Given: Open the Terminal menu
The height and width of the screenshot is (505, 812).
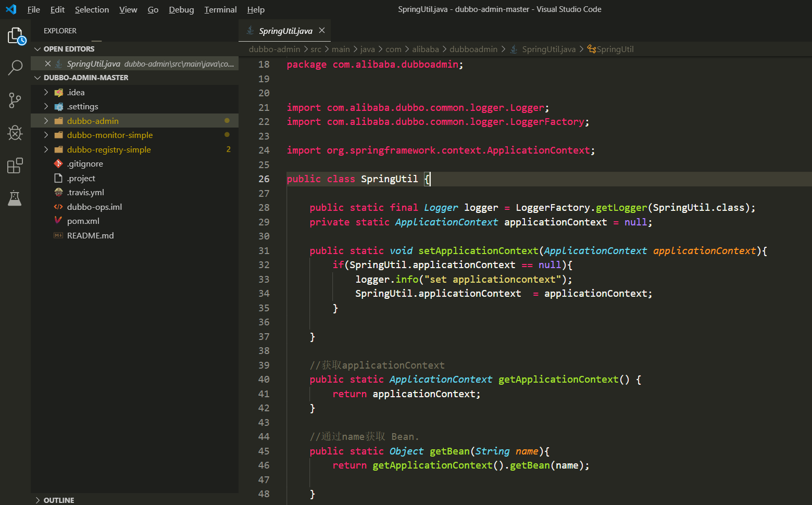Looking at the screenshot, I should pyautogui.click(x=220, y=9).
